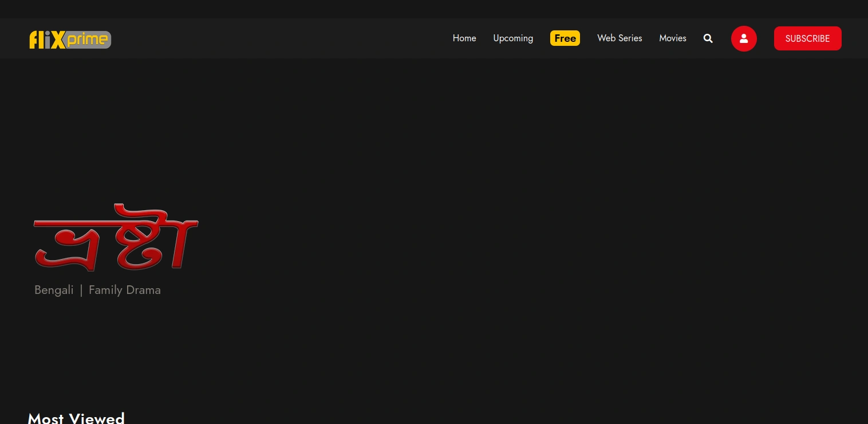Screen dimensions: 868x424
Task: Click the yellow 'fliX' lettering in the logo
Action: [x=47, y=40]
